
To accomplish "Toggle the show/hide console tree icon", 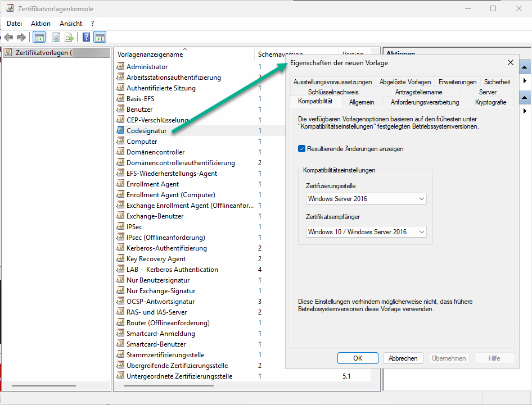I will click(39, 38).
